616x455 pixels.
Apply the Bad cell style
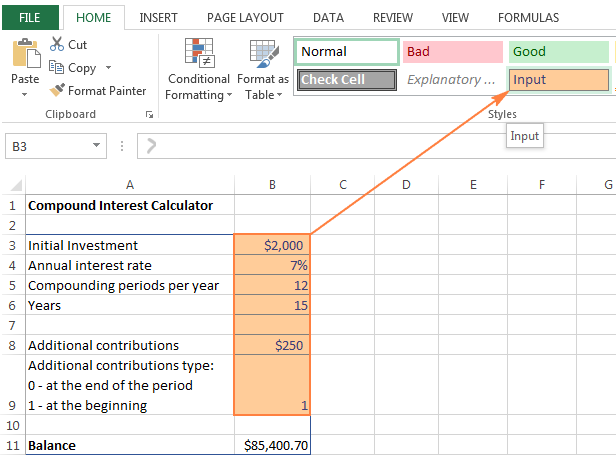(x=452, y=52)
